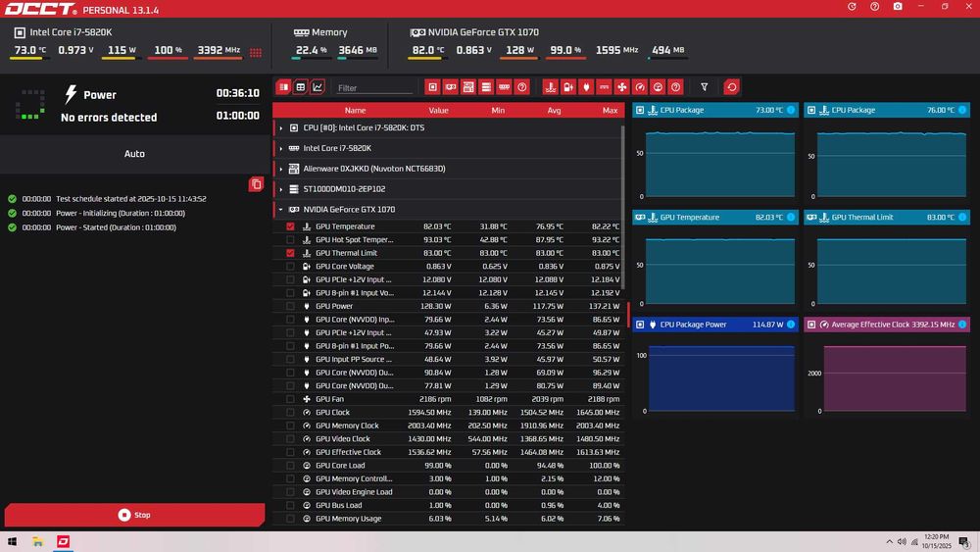The image size is (980, 552).
Task: Toggle GPU sensors filter icon
Action: [x=451, y=87]
